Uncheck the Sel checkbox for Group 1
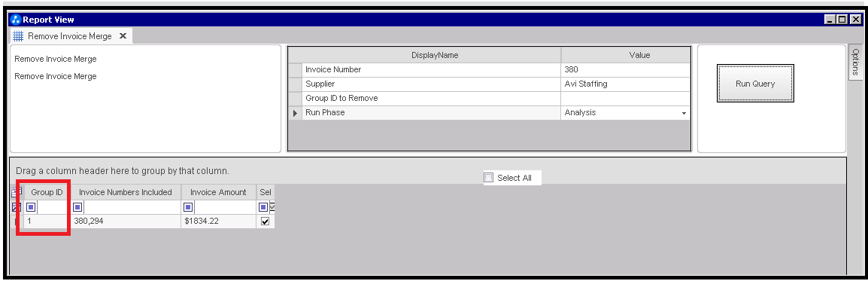 [266, 221]
